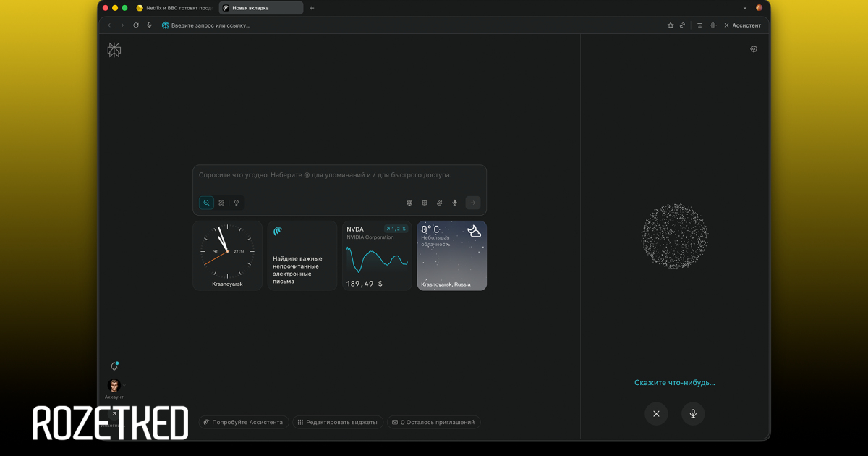The image size is (868, 456).
Task: Close the assistant panel via the Ассистент button
Action: pyautogui.click(x=742, y=25)
